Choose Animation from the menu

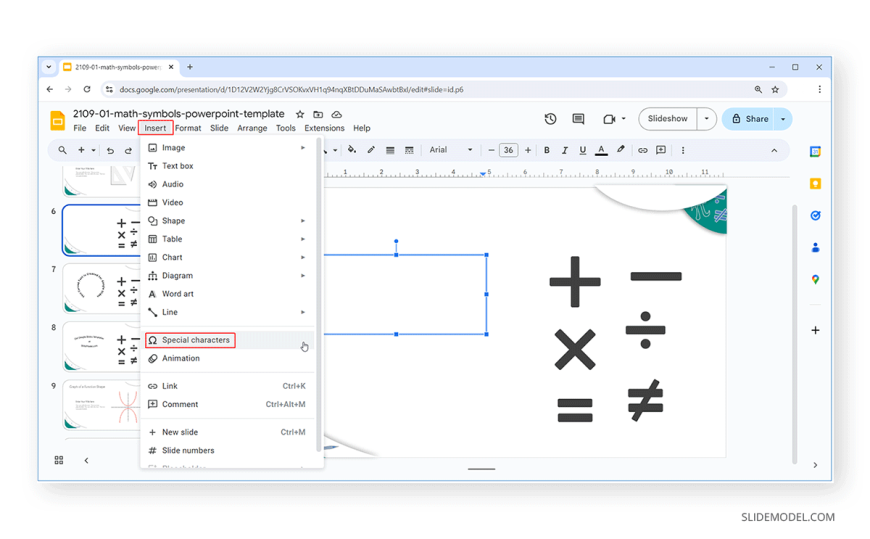(x=227, y=359)
